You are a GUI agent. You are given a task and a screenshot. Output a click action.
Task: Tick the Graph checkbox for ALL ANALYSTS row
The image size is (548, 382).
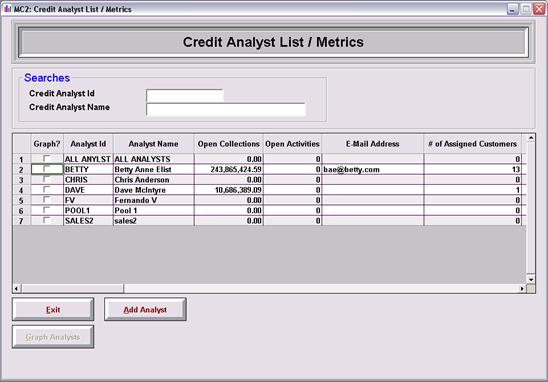(x=46, y=159)
